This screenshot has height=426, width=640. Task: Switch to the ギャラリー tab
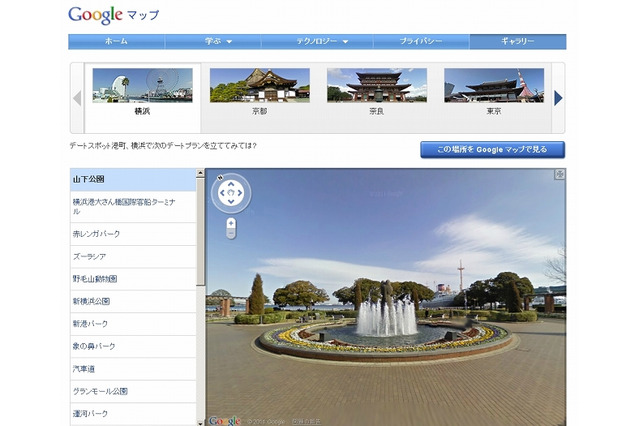click(518, 42)
